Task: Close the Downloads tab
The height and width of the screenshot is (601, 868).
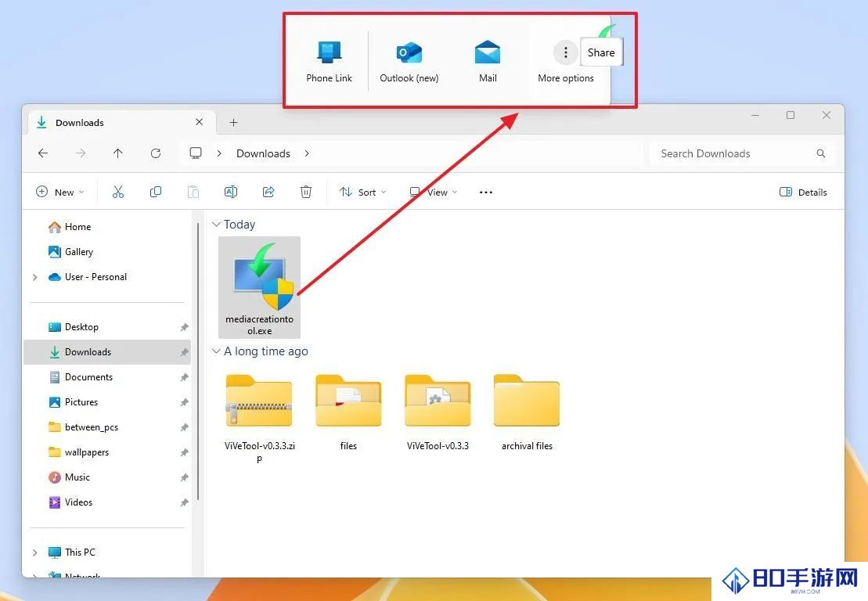Action: 200,122
